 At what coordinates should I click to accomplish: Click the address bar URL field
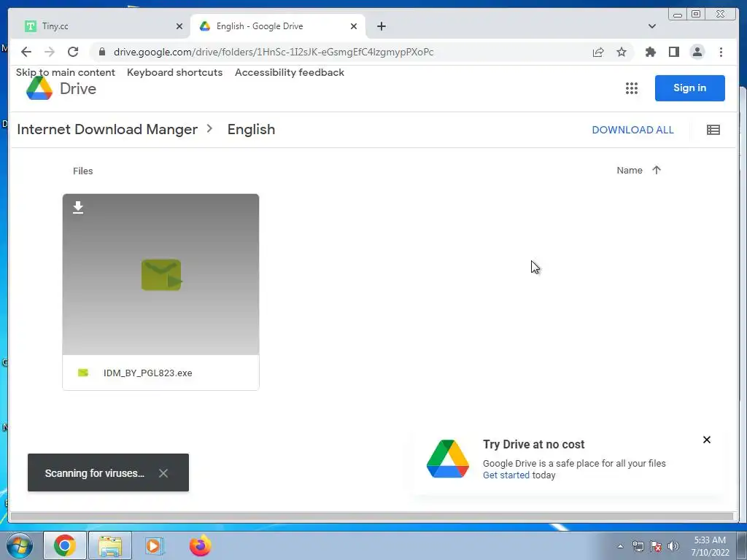pyautogui.click(x=343, y=52)
